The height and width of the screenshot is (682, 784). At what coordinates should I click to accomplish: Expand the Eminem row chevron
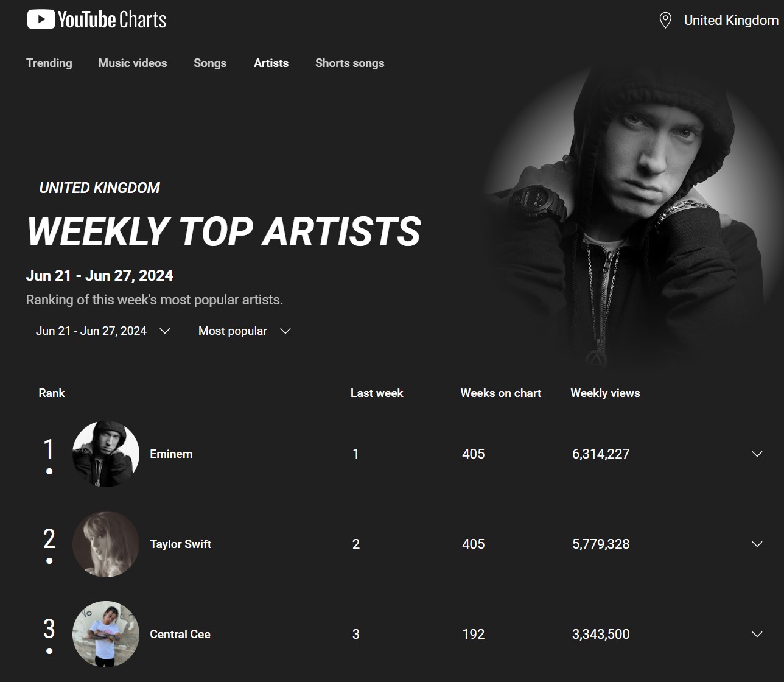coord(757,454)
